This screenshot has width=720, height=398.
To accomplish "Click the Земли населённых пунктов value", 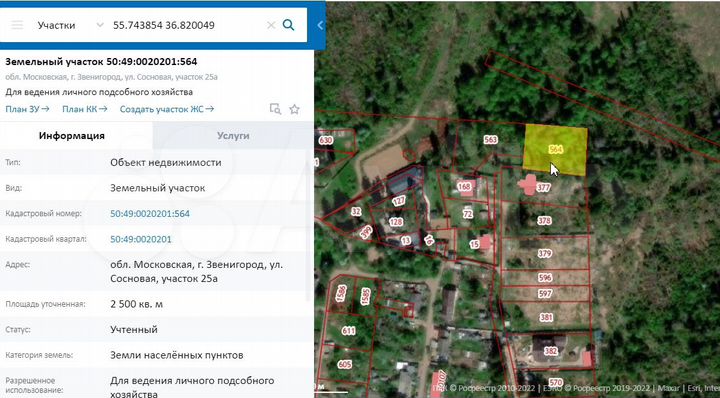I will [177, 355].
